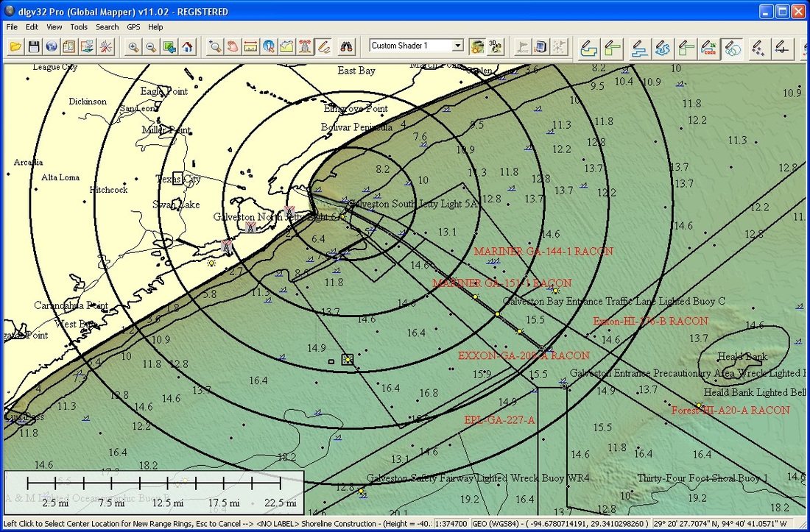The width and height of the screenshot is (810, 532).
Task: Click the 12.5 mi mark on scale bar
Action: coord(167,503)
